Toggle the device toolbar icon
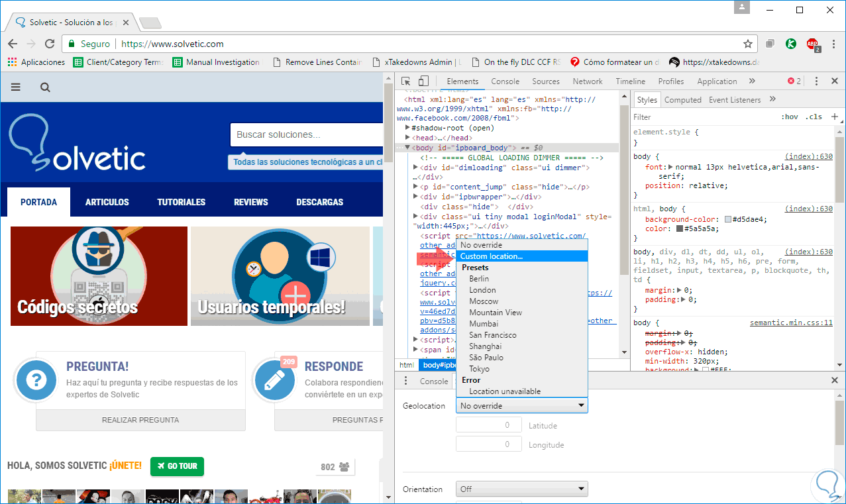846x504 pixels. (x=423, y=81)
